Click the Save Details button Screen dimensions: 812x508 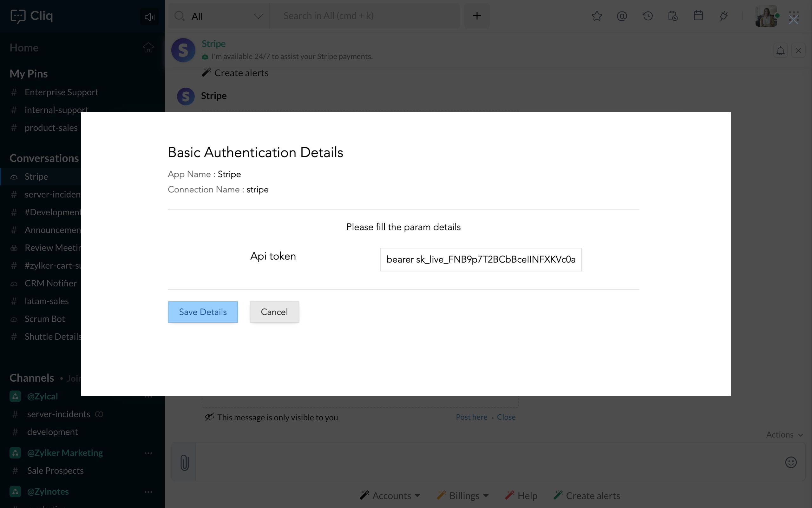tap(203, 312)
